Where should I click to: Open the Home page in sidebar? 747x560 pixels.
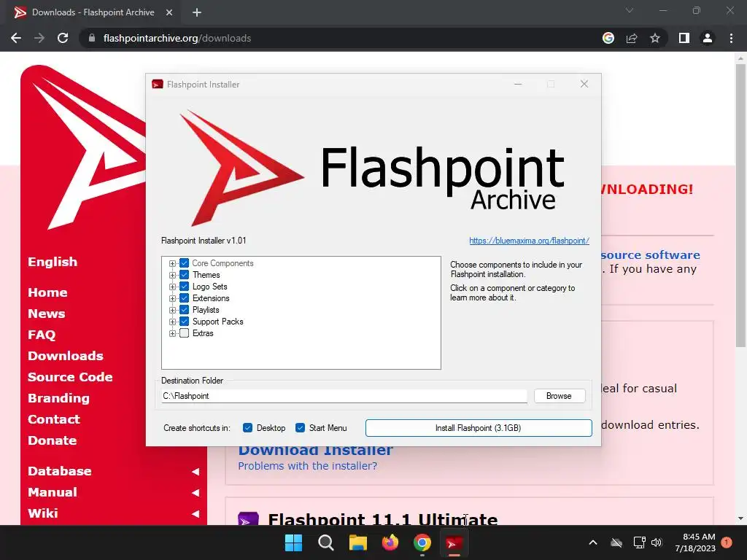(47, 292)
